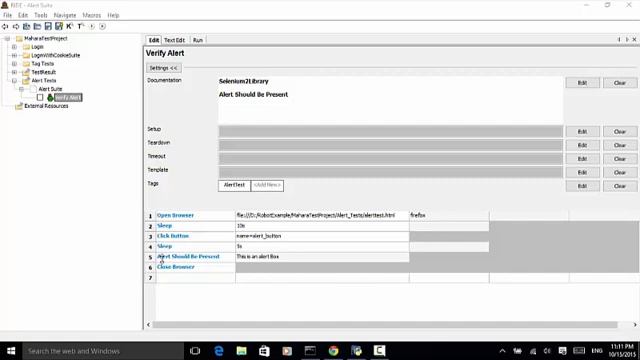Click Edit button for Tags

(x=582, y=186)
